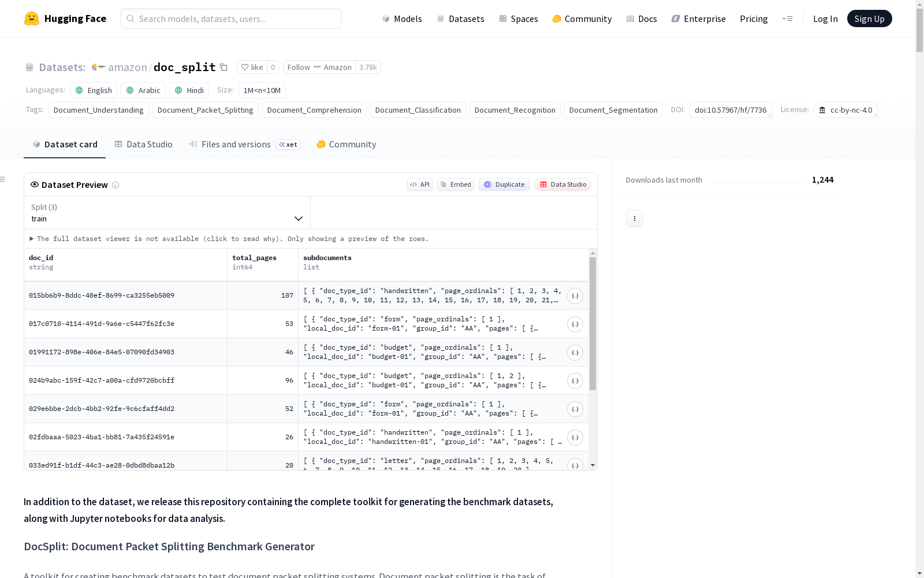Click the Duplicate button
Image resolution: width=924 pixels, height=578 pixels.
(504, 184)
